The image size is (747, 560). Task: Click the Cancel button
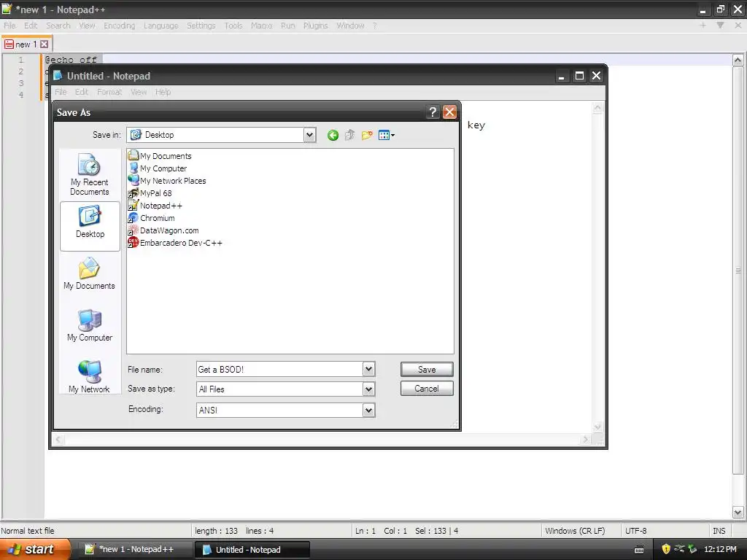(427, 389)
